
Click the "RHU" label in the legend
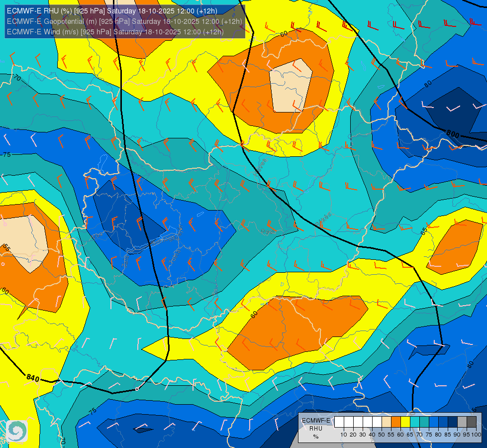(x=316, y=429)
